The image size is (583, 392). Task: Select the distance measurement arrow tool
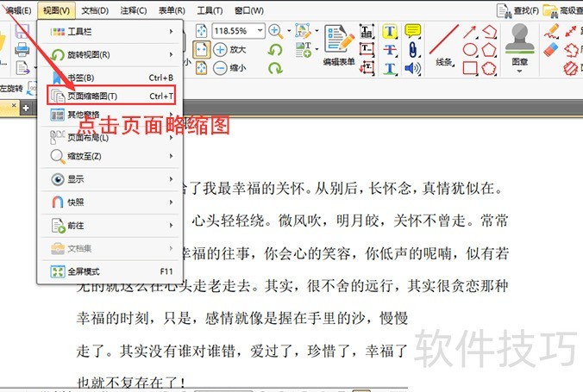coord(571,32)
